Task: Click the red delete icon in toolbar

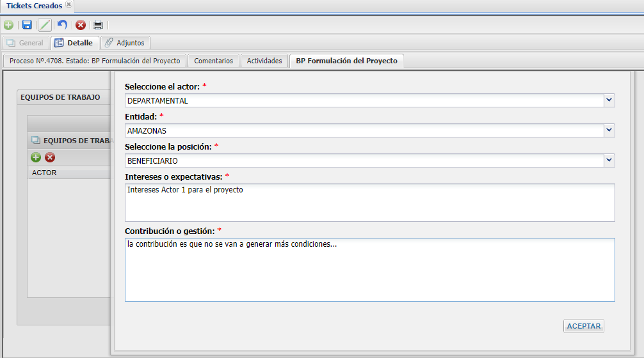Action: pyautogui.click(x=81, y=25)
